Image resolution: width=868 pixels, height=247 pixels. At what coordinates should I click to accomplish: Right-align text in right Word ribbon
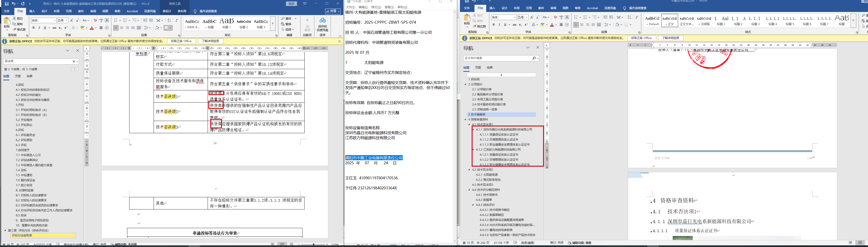click(587, 25)
